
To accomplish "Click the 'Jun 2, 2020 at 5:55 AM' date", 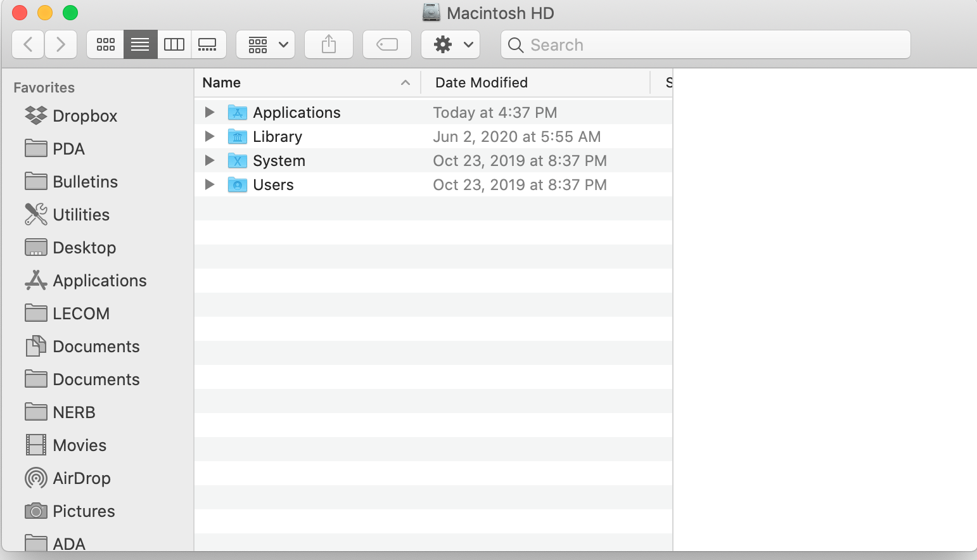I will pos(517,136).
